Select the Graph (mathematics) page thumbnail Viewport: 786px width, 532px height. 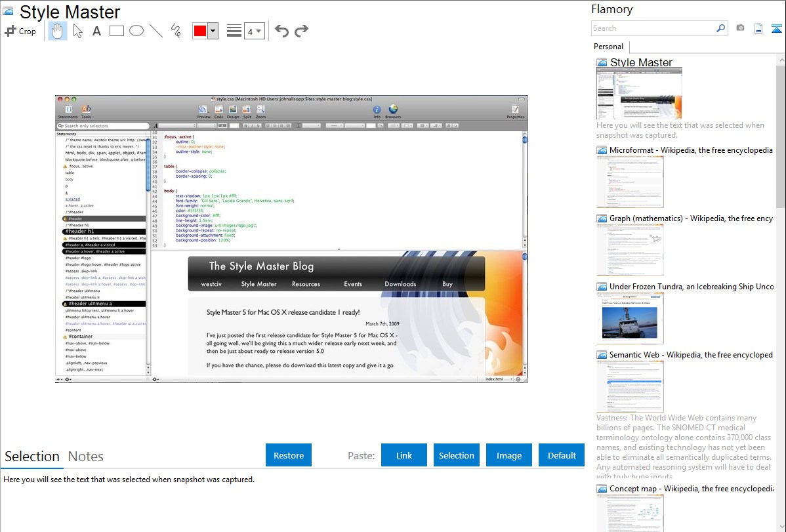click(630, 250)
